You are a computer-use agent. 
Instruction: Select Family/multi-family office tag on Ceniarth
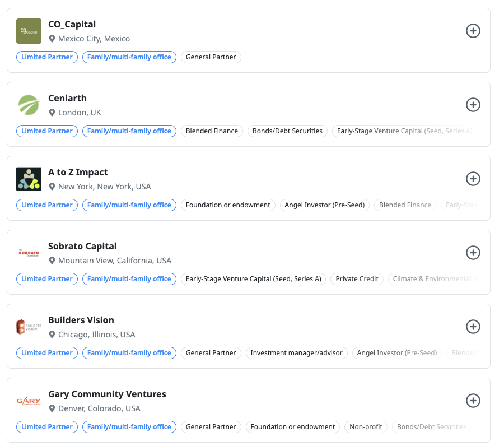coord(129,131)
